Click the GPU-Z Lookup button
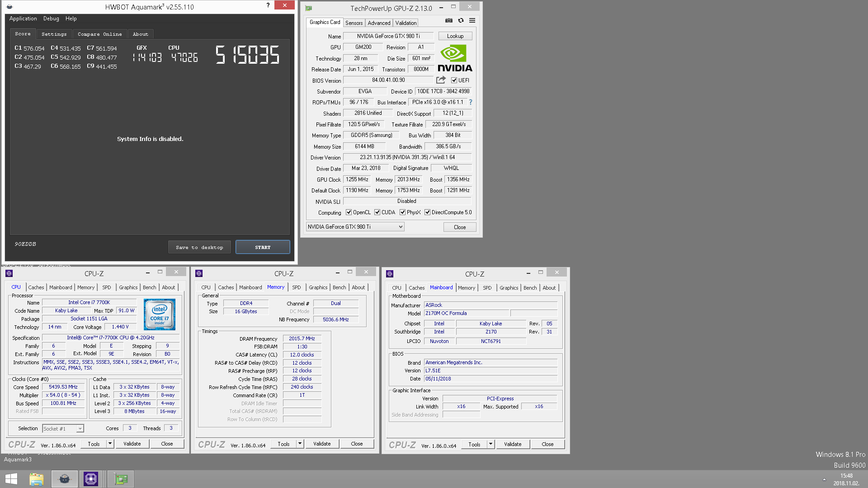Screen dimensions: 868x488 tap(455, 36)
